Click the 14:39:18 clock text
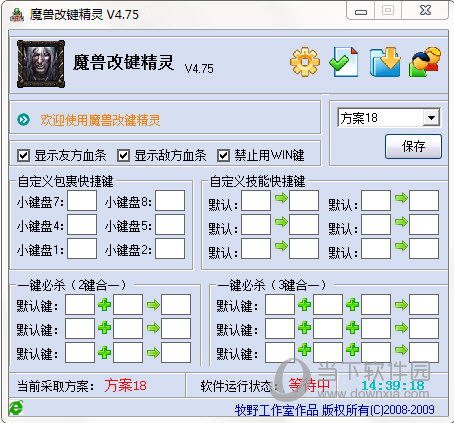This screenshot has width=454, height=423. pos(393,386)
